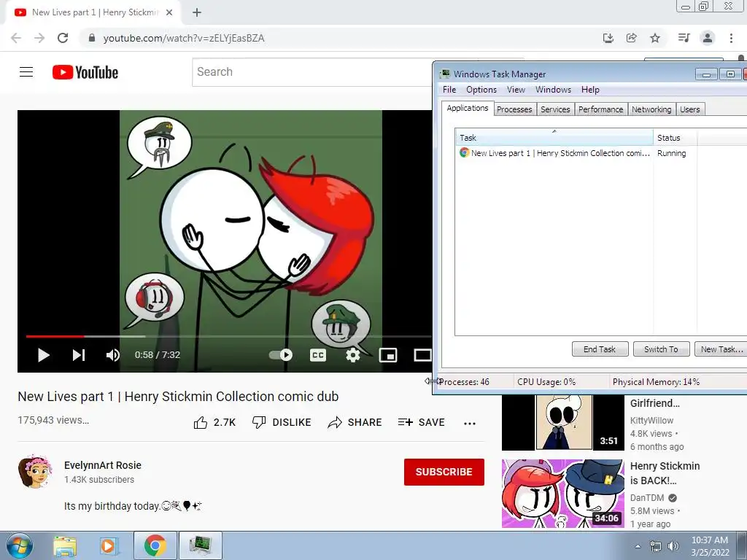Share this page icon in address bar
The image size is (747, 560).
pos(632,38)
